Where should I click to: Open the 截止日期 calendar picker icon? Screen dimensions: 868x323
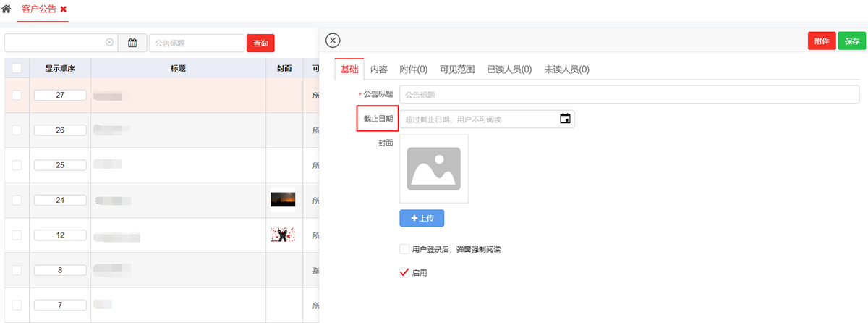[565, 119]
